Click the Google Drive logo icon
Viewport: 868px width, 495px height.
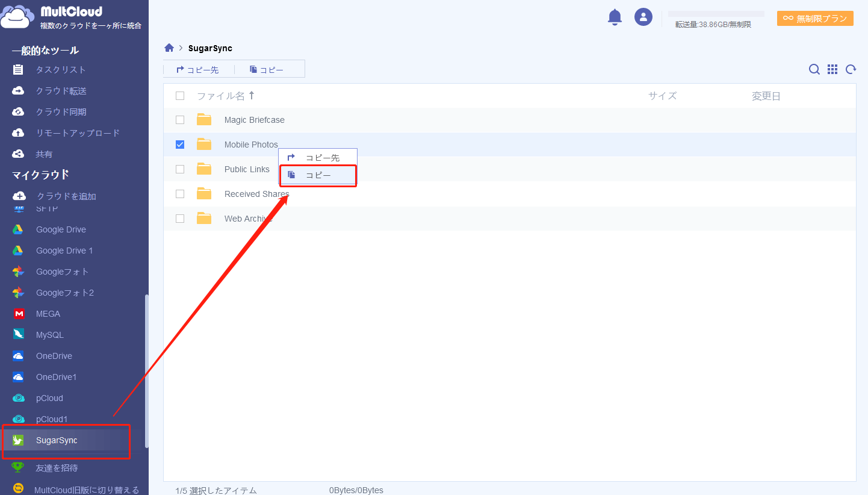coord(19,229)
